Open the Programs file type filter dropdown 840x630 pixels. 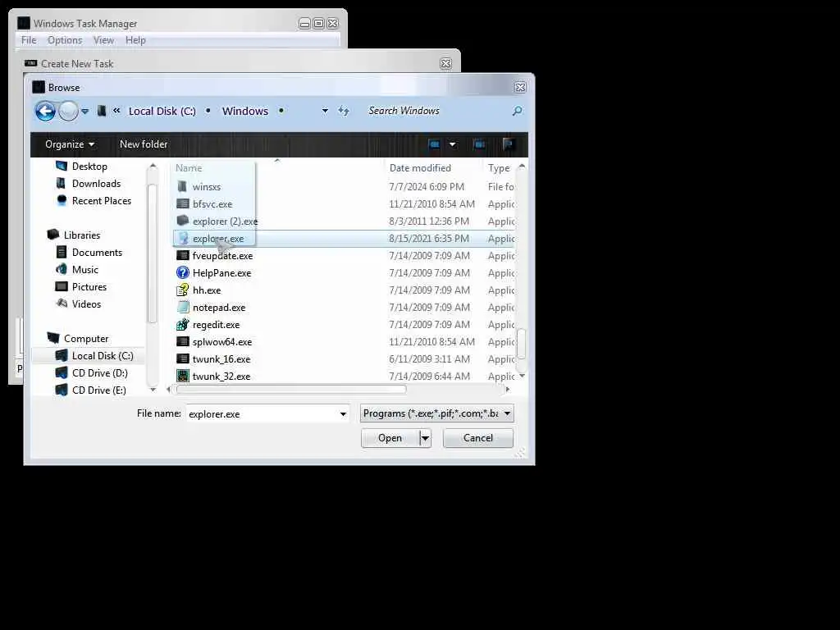pos(436,413)
